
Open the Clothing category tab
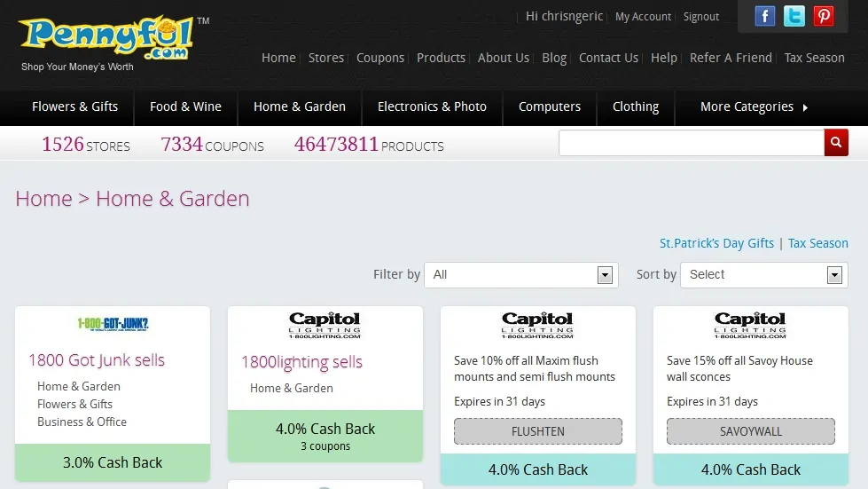click(636, 106)
